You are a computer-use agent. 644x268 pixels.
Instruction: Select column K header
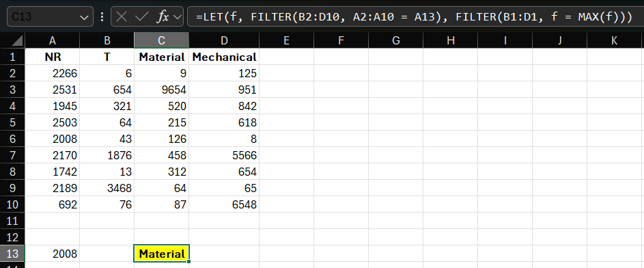tap(614, 40)
